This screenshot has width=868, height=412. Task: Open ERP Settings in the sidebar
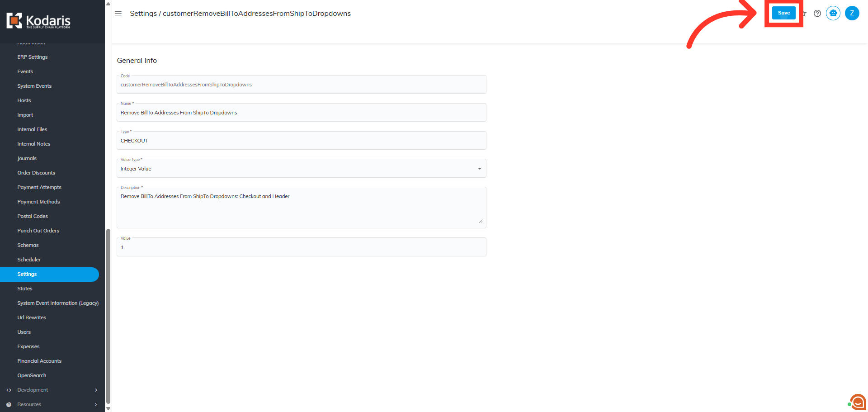(33, 57)
